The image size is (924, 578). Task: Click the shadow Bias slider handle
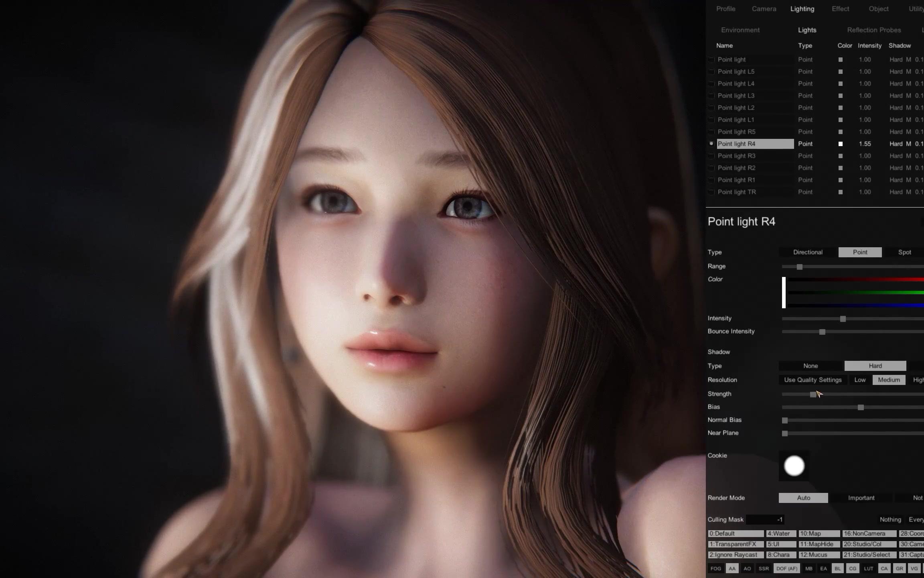[861, 407]
